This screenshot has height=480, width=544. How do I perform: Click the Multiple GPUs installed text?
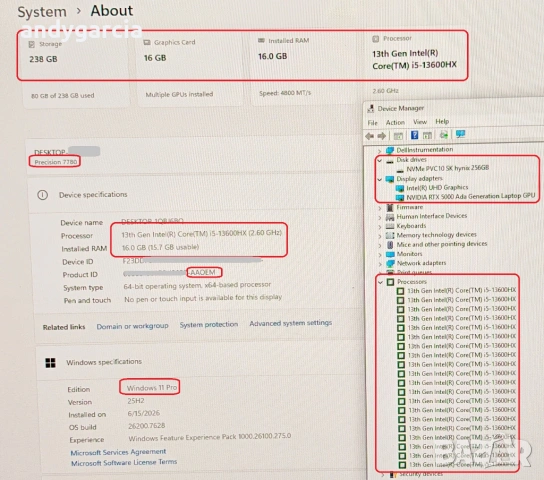tap(179, 94)
